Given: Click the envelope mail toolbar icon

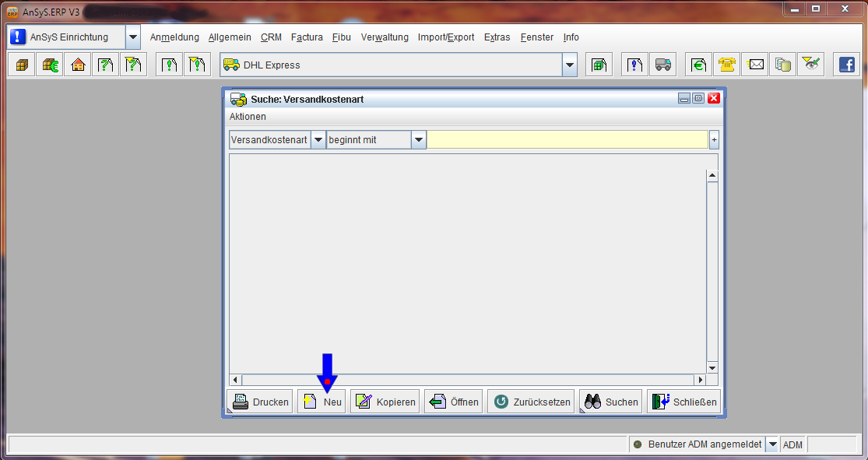Looking at the screenshot, I should pyautogui.click(x=755, y=65).
